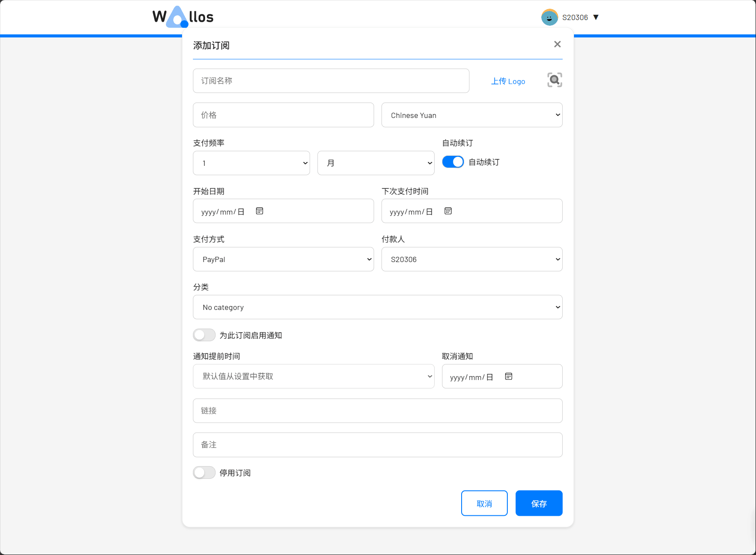Enable notifications for this subscription
Viewport: 756px width, 555px height.
coord(204,335)
